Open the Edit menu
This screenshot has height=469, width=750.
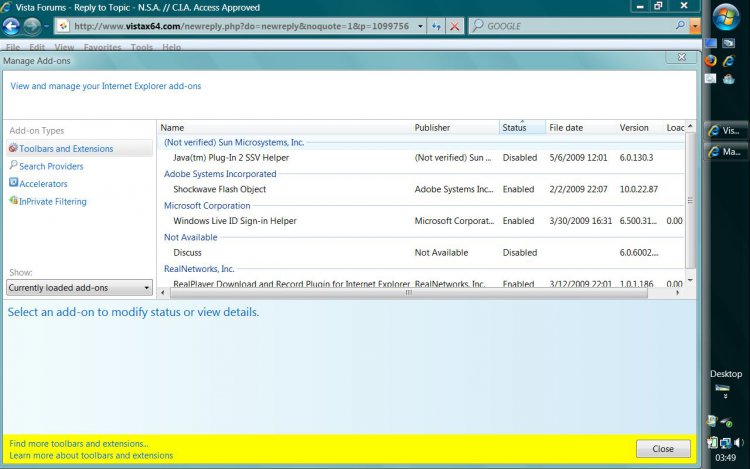[x=37, y=47]
